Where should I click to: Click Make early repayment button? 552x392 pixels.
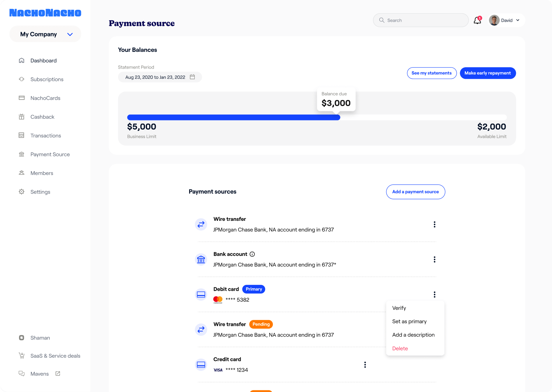[488, 73]
